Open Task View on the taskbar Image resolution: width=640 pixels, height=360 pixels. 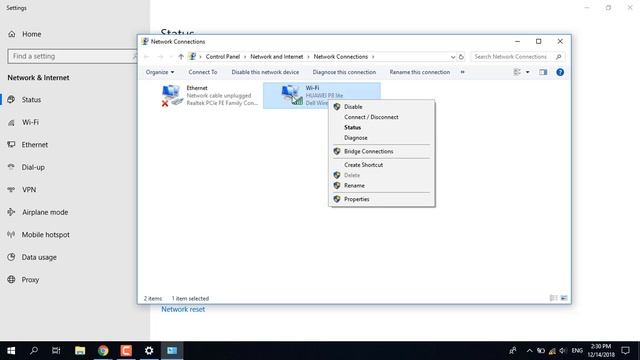tap(56, 351)
